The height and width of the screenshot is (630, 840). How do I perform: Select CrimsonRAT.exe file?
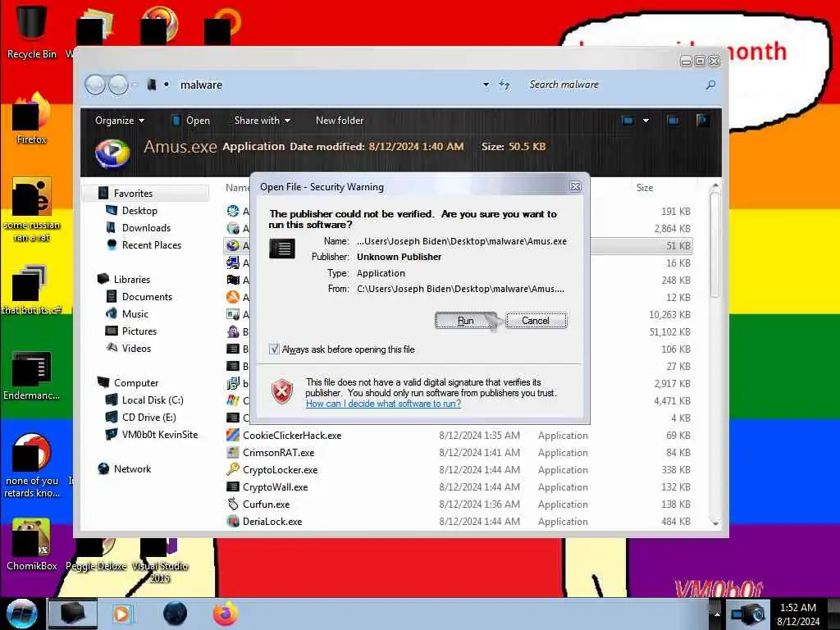(278, 453)
